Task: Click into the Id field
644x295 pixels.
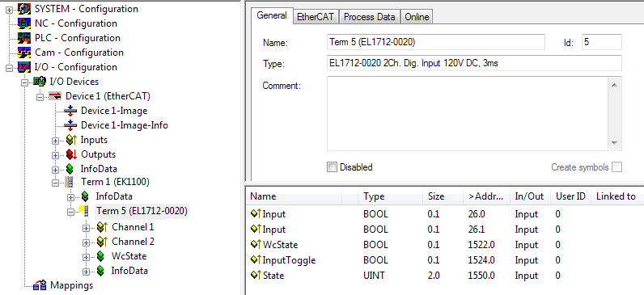Action: 602,42
